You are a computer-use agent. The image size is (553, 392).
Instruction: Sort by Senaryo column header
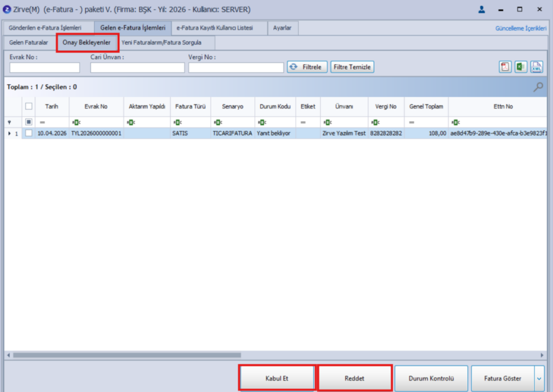[x=233, y=106]
